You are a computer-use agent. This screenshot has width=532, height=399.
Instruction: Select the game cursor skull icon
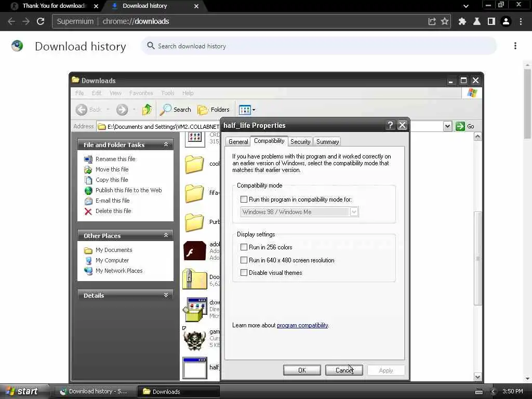[195, 339]
